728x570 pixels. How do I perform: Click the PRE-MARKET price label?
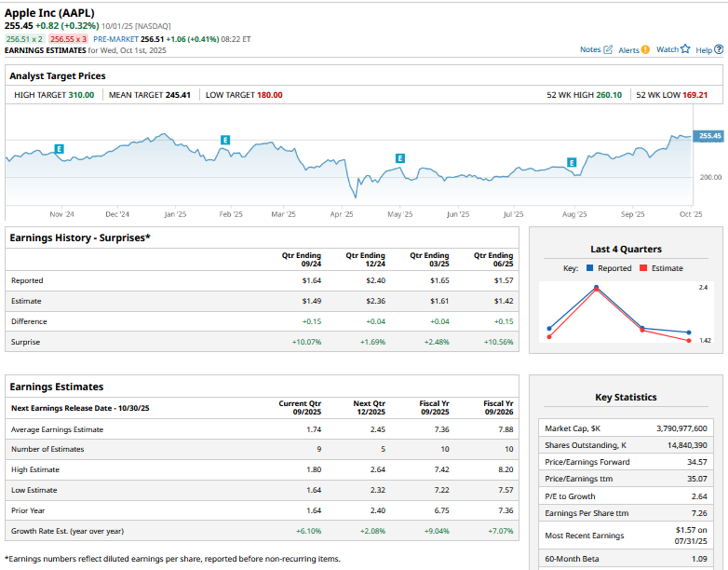click(x=115, y=39)
